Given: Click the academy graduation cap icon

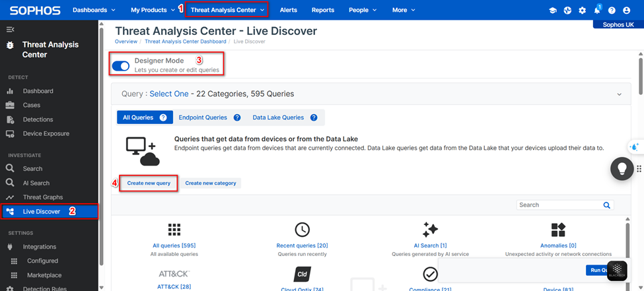Looking at the screenshot, I should click(x=553, y=11).
